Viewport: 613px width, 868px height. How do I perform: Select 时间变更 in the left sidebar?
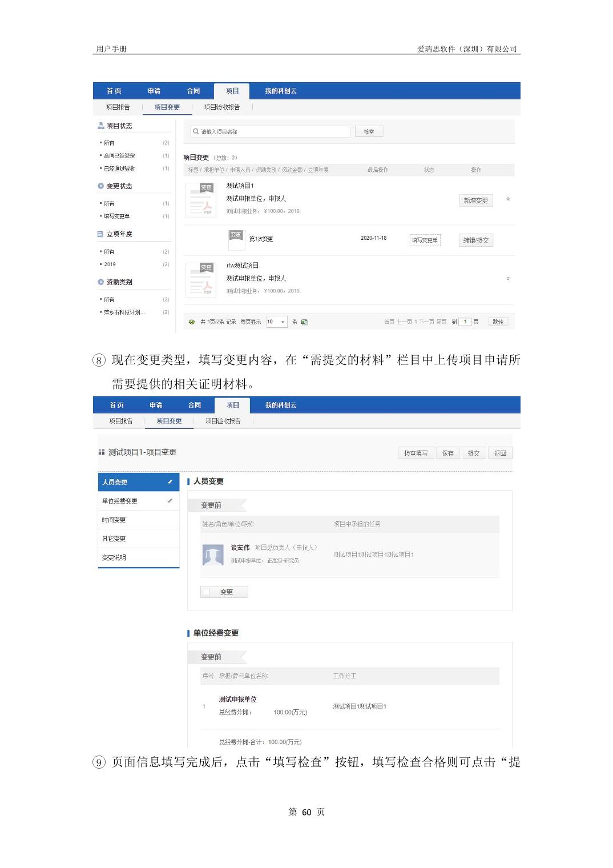click(114, 520)
